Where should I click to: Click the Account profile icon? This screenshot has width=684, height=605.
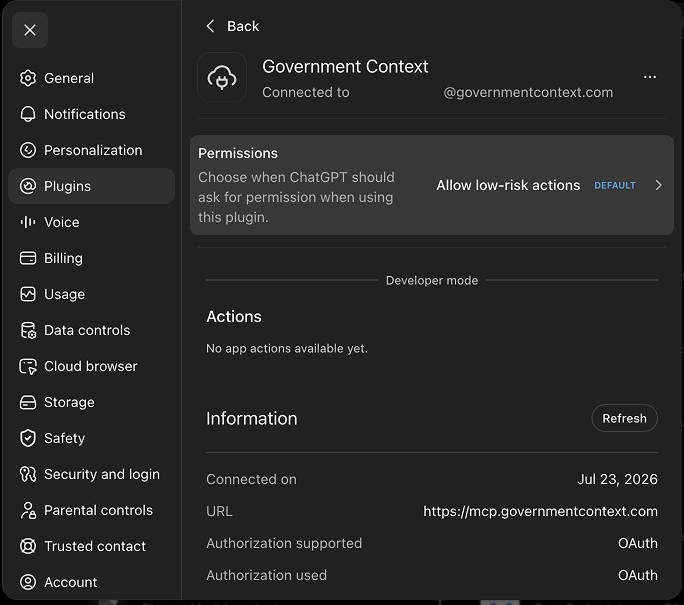pos(28,582)
